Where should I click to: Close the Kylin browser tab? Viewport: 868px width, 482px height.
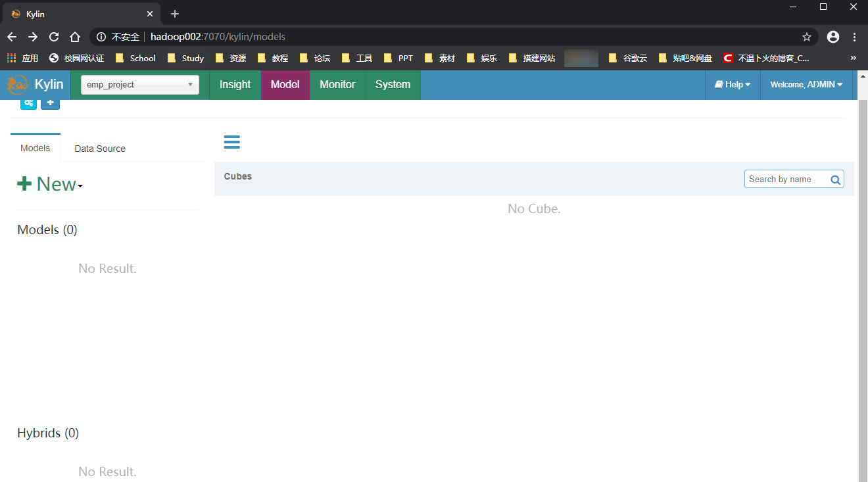click(x=150, y=14)
